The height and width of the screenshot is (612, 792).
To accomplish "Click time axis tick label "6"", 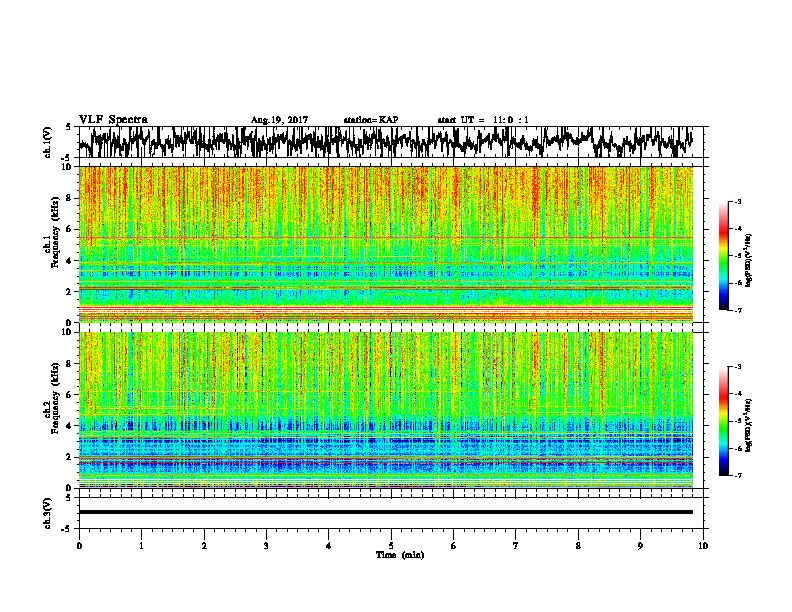I will (454, 546).
